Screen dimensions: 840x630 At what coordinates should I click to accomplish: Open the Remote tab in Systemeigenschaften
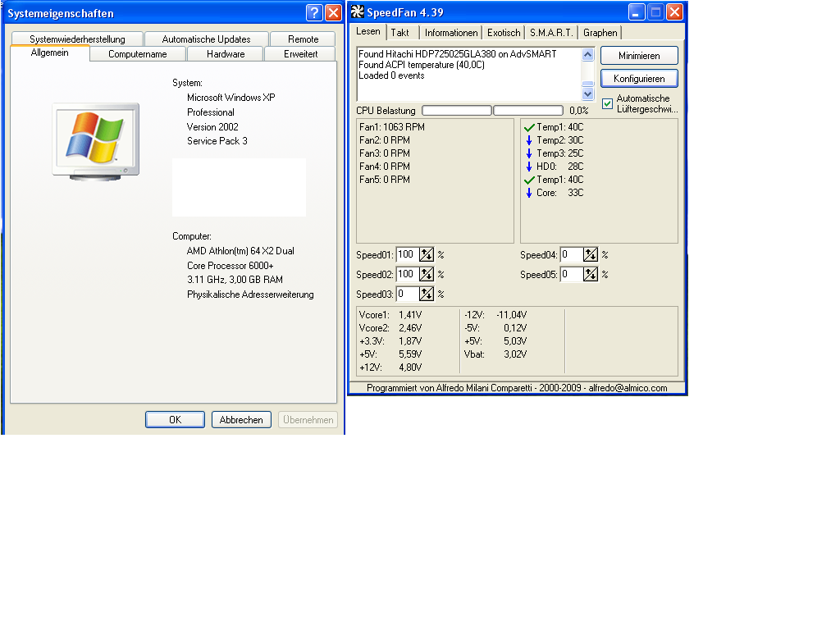pos(304,39)
